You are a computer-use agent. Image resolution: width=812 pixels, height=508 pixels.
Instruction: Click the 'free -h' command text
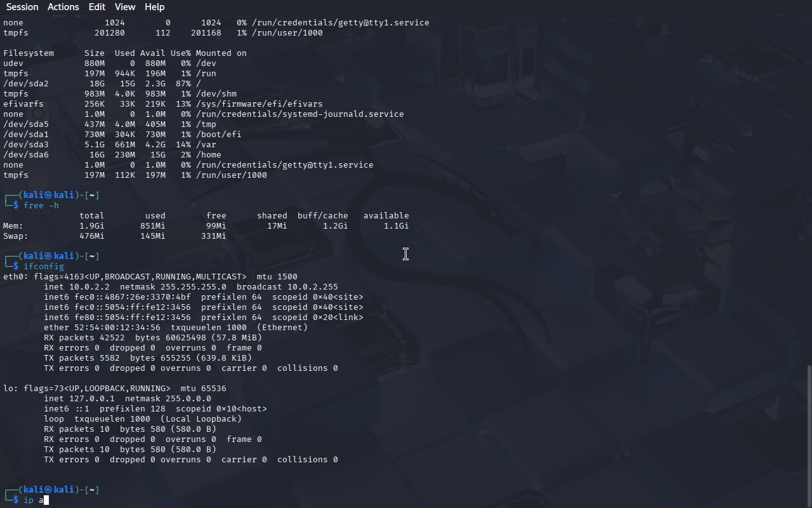41,206
